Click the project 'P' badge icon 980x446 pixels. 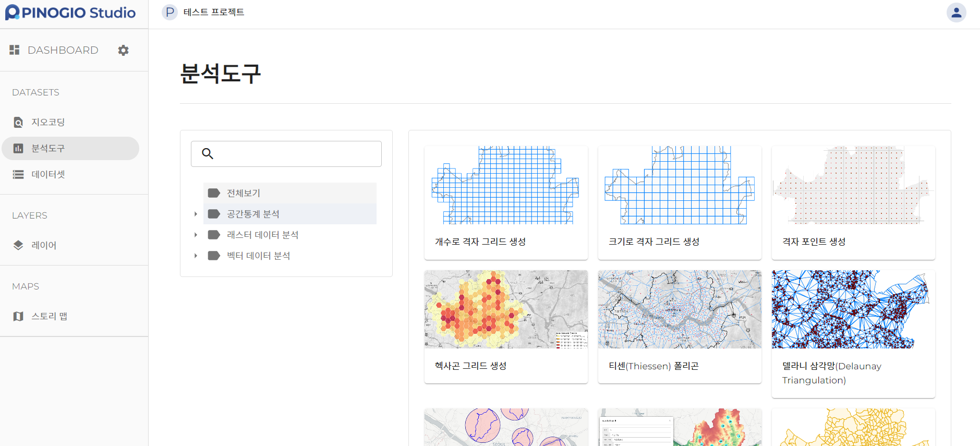click(x=170, y=12)
